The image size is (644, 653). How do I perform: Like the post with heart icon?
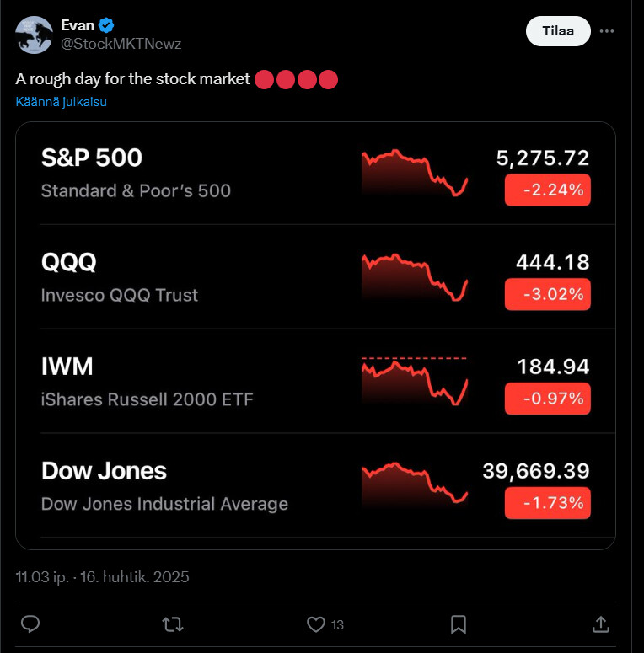pyautogui.click(x=316, y=624)
